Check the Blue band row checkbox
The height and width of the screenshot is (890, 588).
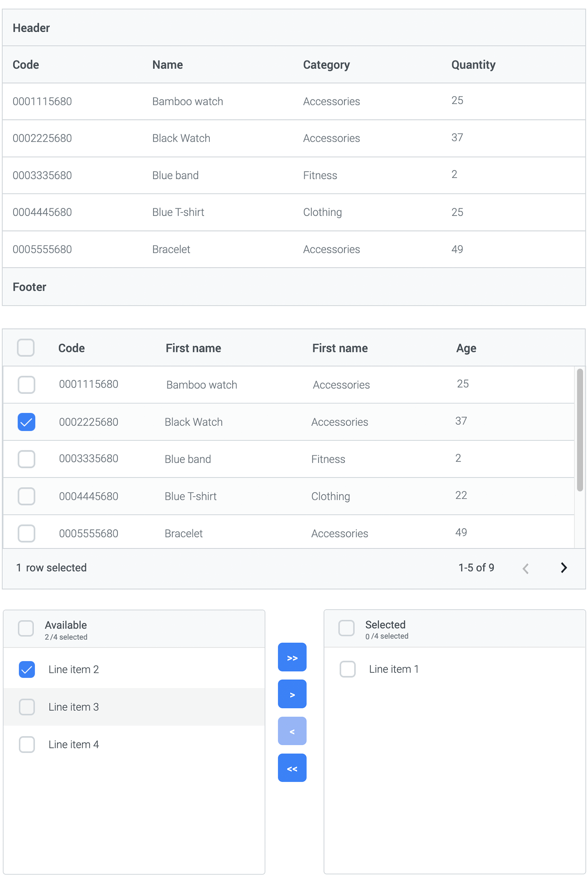tap(26, 459)
